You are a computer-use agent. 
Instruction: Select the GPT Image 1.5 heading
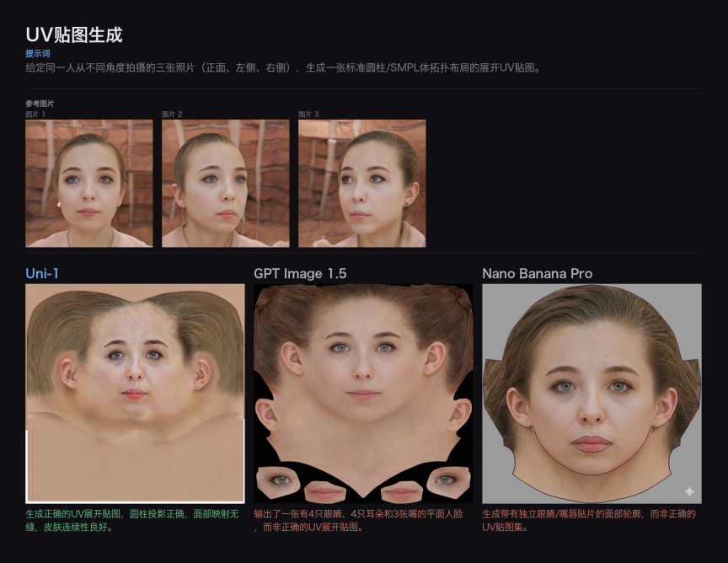[300, 273]
